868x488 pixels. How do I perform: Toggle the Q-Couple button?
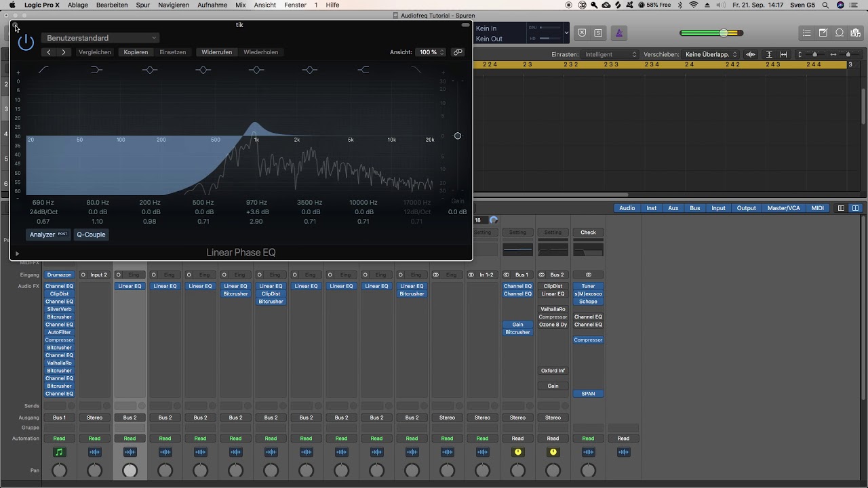coord(91,235)
